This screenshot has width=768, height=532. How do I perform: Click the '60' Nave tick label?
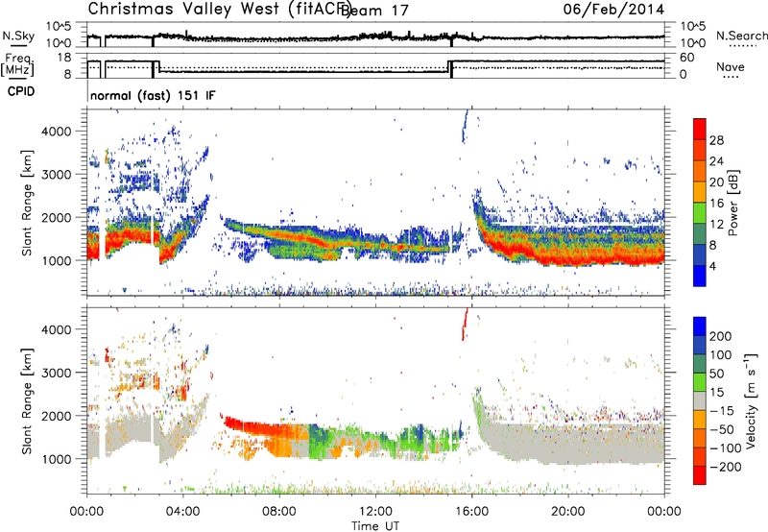(687, 58)
